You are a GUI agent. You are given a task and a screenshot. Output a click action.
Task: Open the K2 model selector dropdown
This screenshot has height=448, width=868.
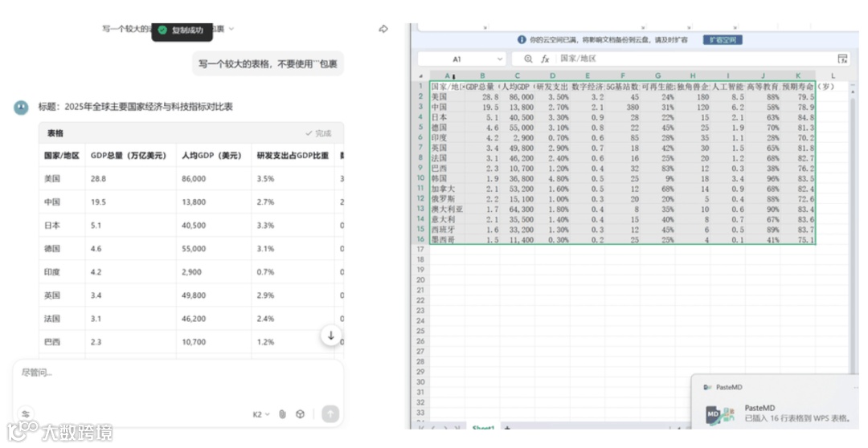coord(261,414)
